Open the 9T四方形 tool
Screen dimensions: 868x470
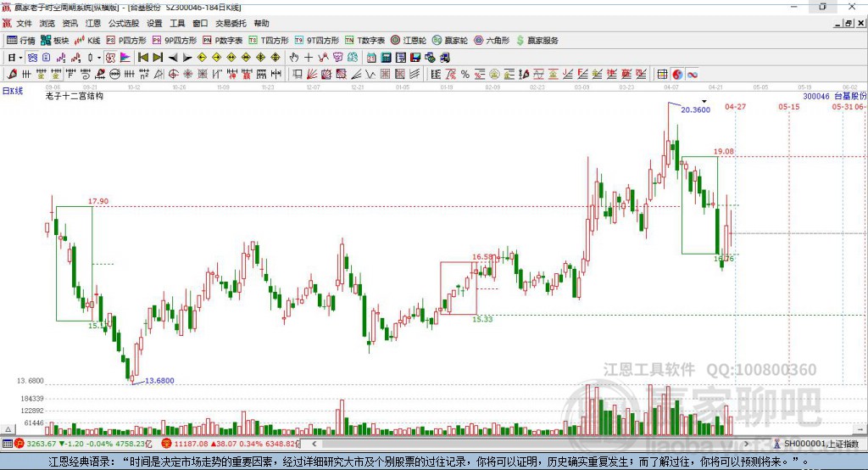[317, 41]
